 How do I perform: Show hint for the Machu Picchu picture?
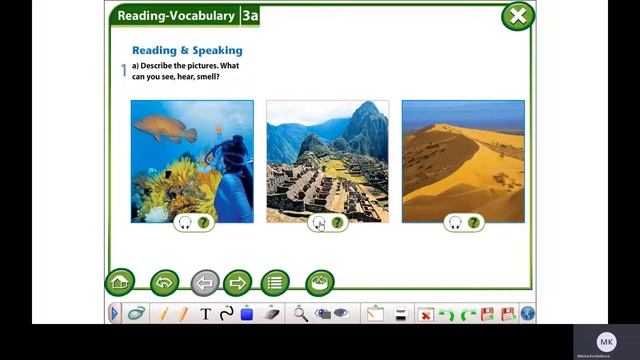click(x=337, y=223)
